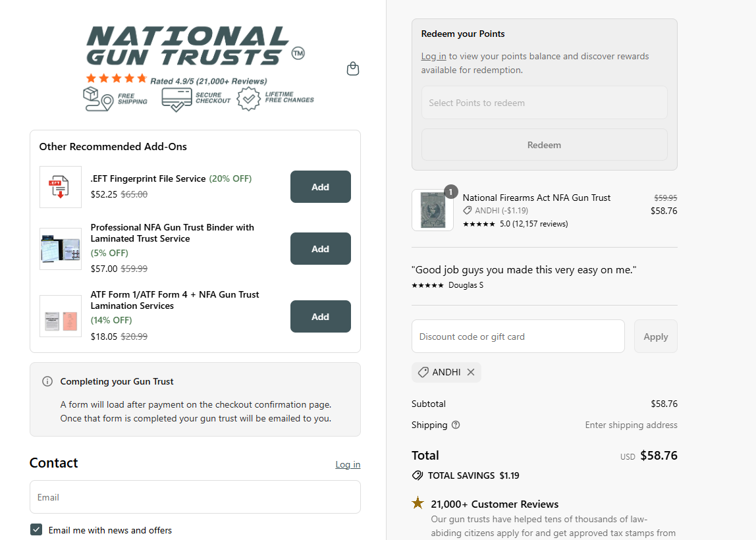Remove the ANDHI discount code
Screen dimensions: 756x540
pyautogui.click(x=471, y=372)
